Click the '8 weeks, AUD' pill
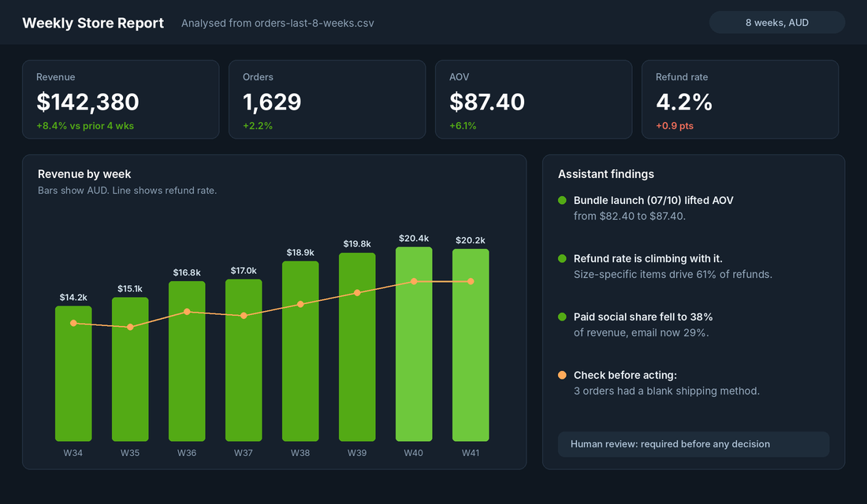Viewport: 867px width, 504px height. 777,23
